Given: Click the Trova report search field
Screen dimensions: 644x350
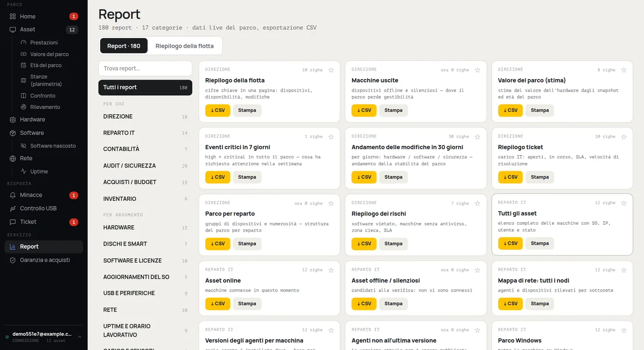Looking at the screenshot, I should click(145, 69).
